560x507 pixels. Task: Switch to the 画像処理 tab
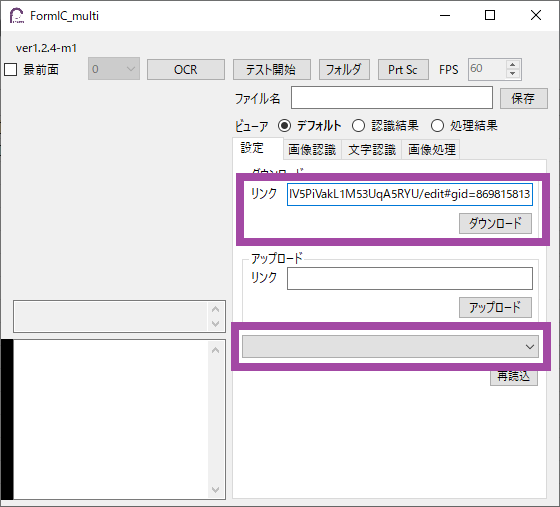point(431,150)
